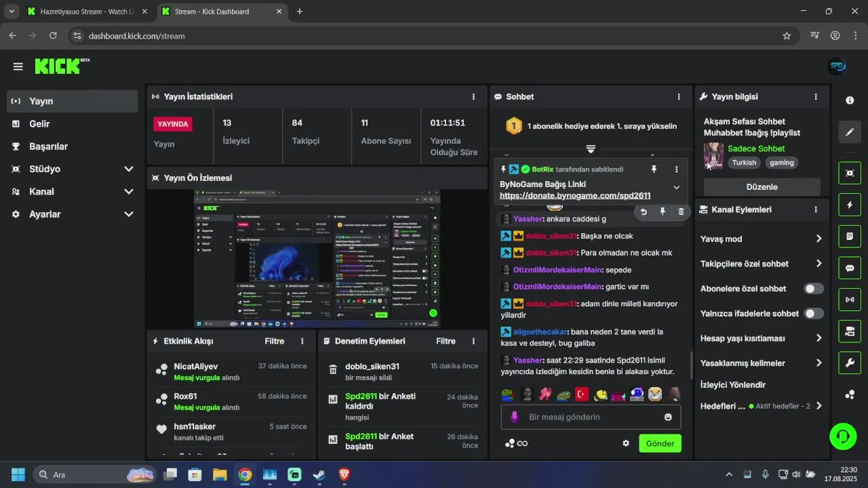Open Filtre in Denetim Eylemleri

(x=446, y=341)
